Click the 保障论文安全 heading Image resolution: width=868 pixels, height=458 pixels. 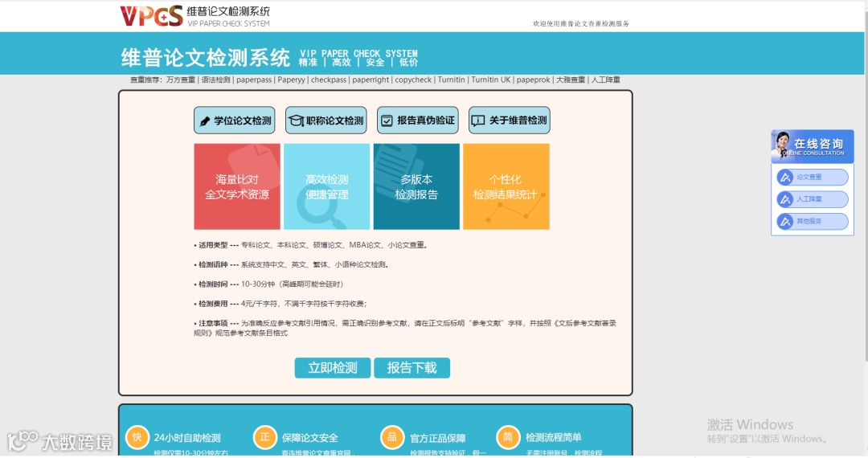(309, 438)
